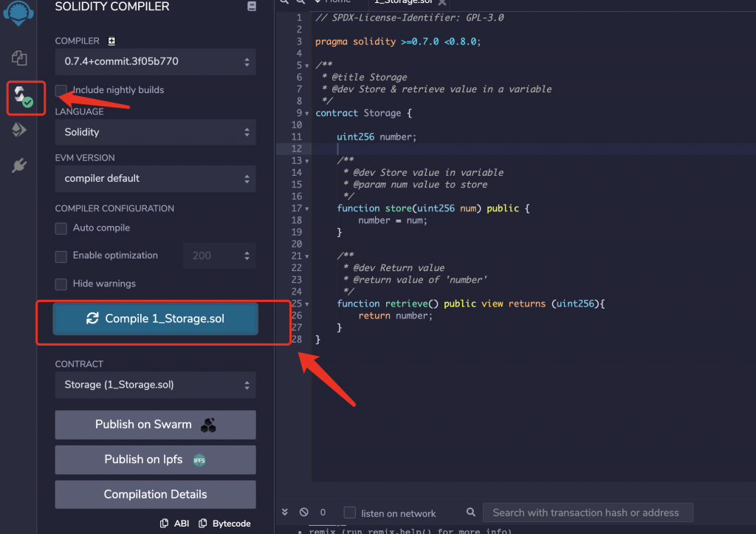Click the pending transactions count 0
756x534 pixels.
click(323, 513)
